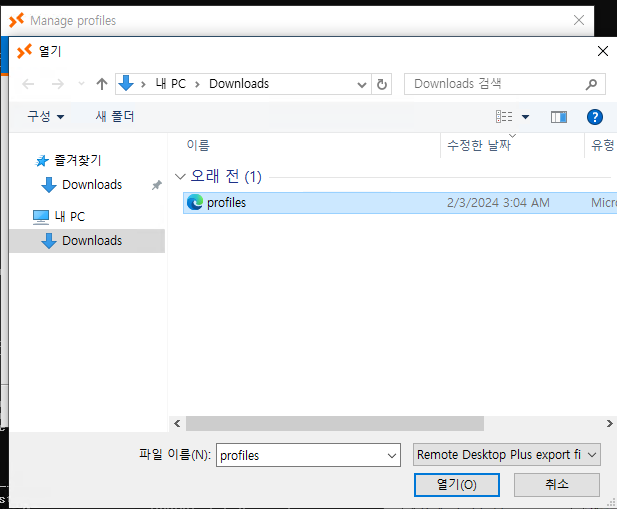
Task: Expand address bar history dropdown
Action: pos(362,85)
